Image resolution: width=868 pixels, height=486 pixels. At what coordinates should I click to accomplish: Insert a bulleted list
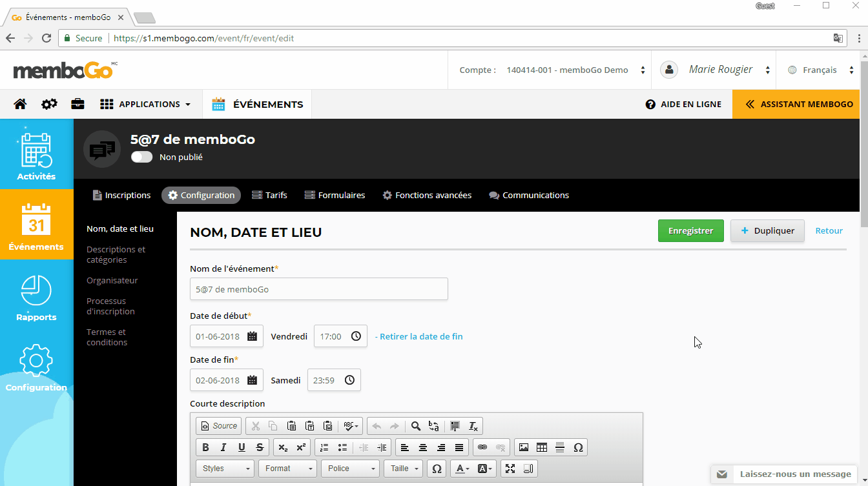point(342,447)
